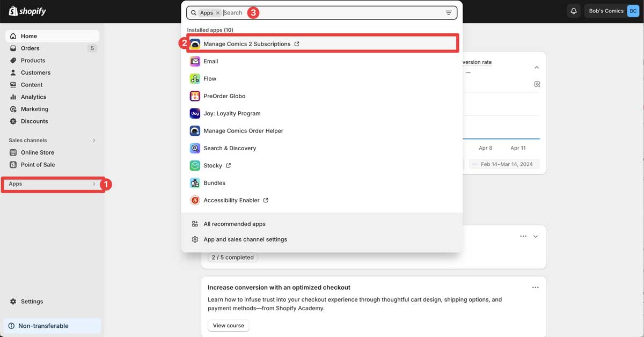Open Online Store channel

click(x=52, y=152)
